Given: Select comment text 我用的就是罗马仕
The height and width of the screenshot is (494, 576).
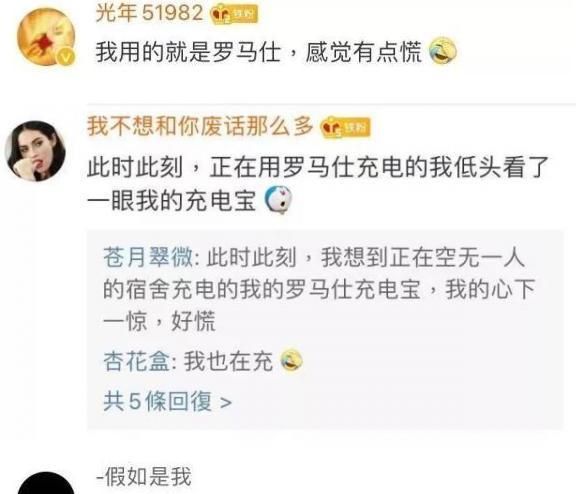Looking at the screenshot, I should (188, 51).
